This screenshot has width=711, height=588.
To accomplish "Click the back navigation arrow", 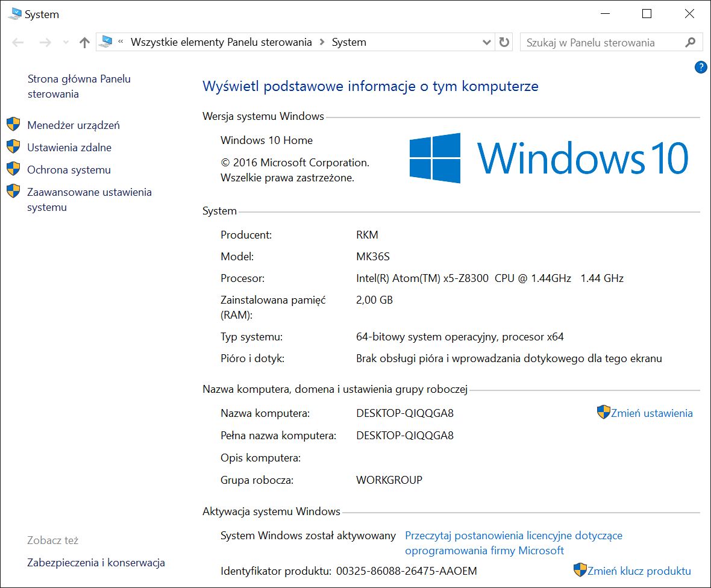I will pos(17,43).
